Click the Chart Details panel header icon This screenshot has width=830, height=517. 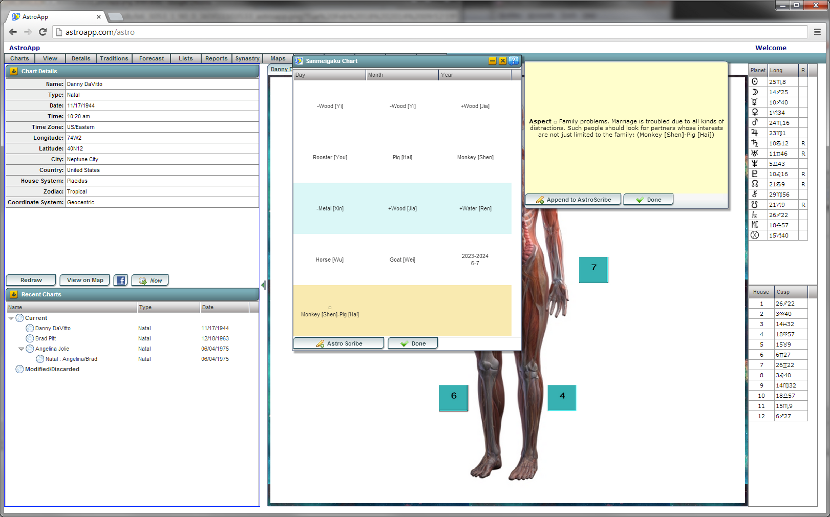(13, 71)
